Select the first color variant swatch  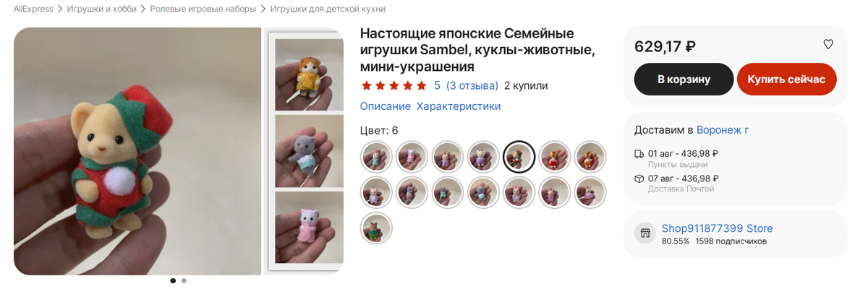tap(376, 156)
